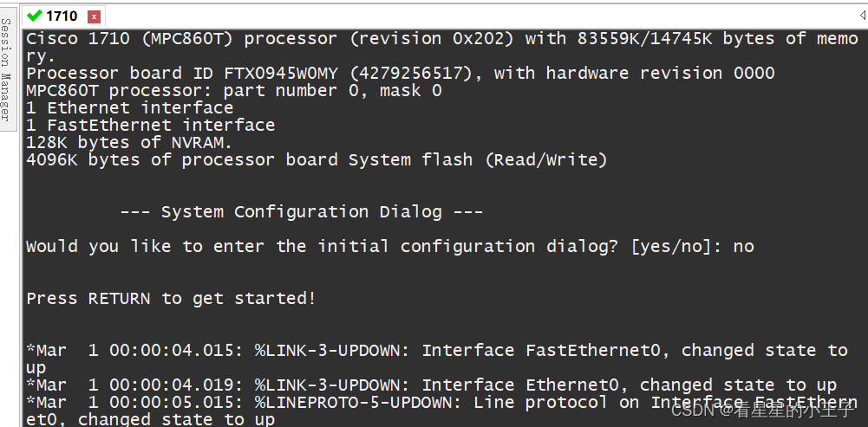
Task: Open the Session Manager side panel
Action: (x=6, y=69)
